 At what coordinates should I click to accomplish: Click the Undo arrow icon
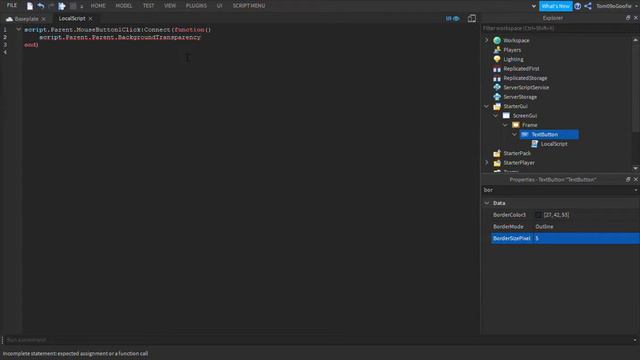coord(41,6)
